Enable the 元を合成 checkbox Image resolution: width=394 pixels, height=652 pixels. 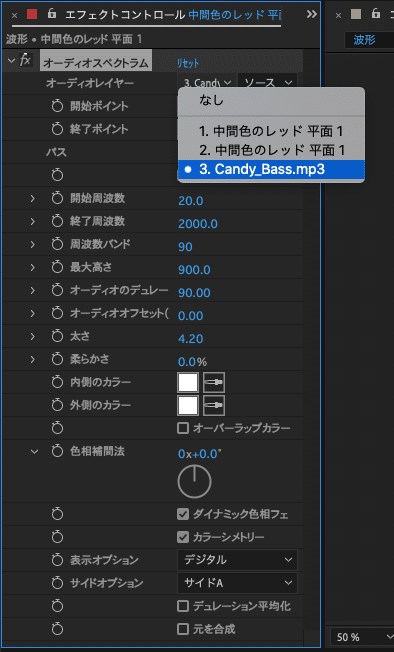point(183,629)
